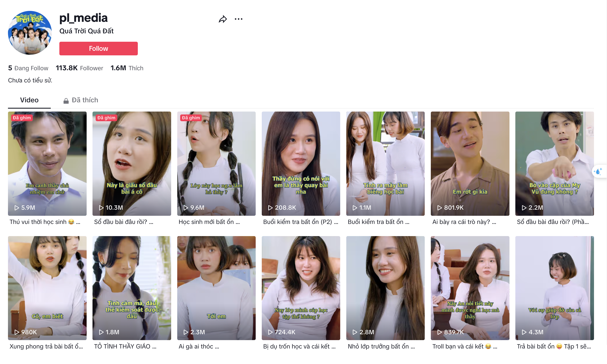Click the Nhỏ lớp trưởng bất ổn caption
The height and width of the screenshot is (364, 607).
(381, 346)
